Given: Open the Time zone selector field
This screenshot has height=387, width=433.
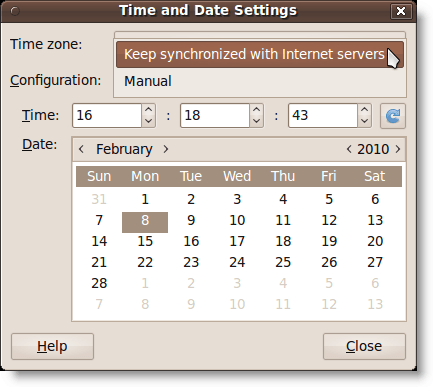Looking at the screenshot, I should tap(260, 35).
